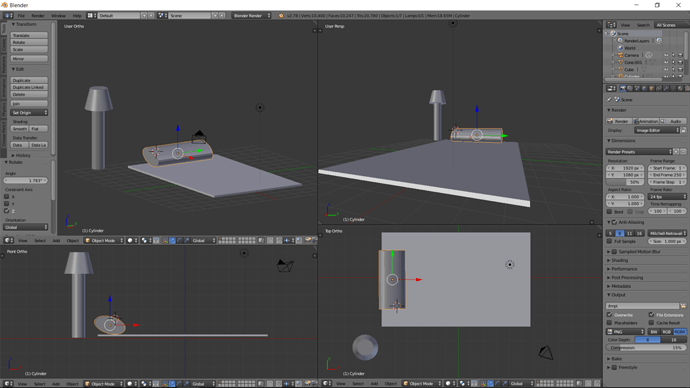This screenshot has width=690, height=388.
Task: Click the Cone.001 mesh icon in outliner
Action: click(620, 62)
